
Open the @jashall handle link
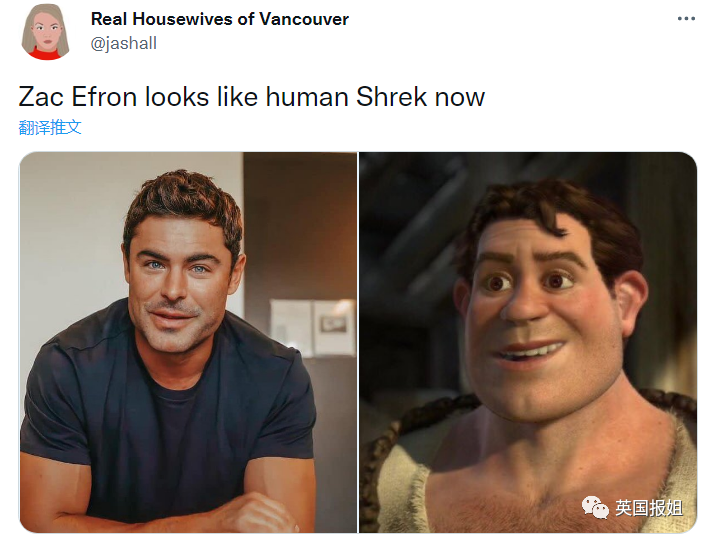123,44
